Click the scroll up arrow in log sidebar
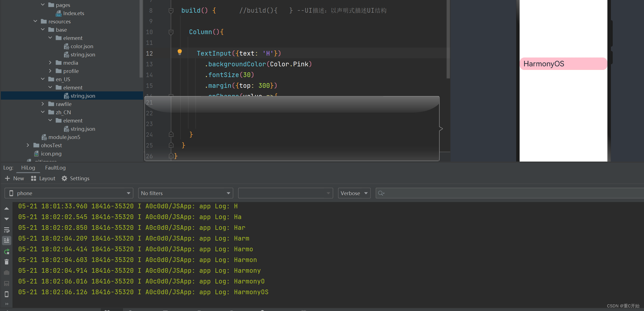The height and width of the screenshot is (311, 644). [7, 209]
